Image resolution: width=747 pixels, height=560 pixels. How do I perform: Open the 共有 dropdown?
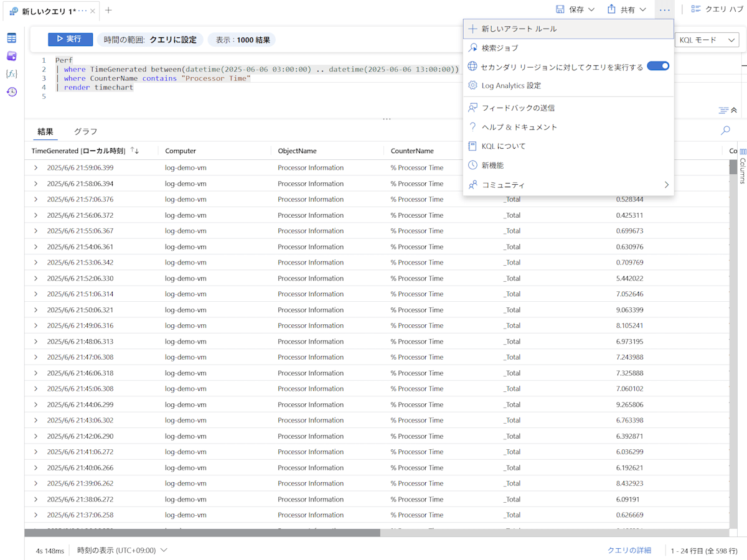(x=627, y=9)
